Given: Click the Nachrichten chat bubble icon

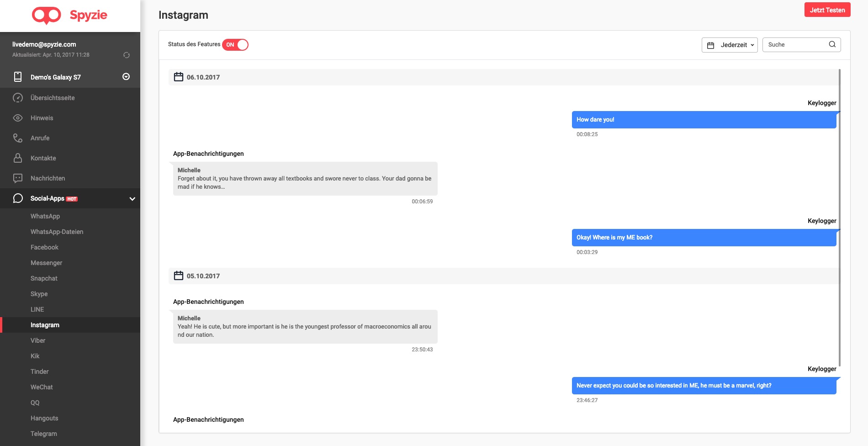Looking at the screenshot, I should pyautogui.click(x=18, y=178).
